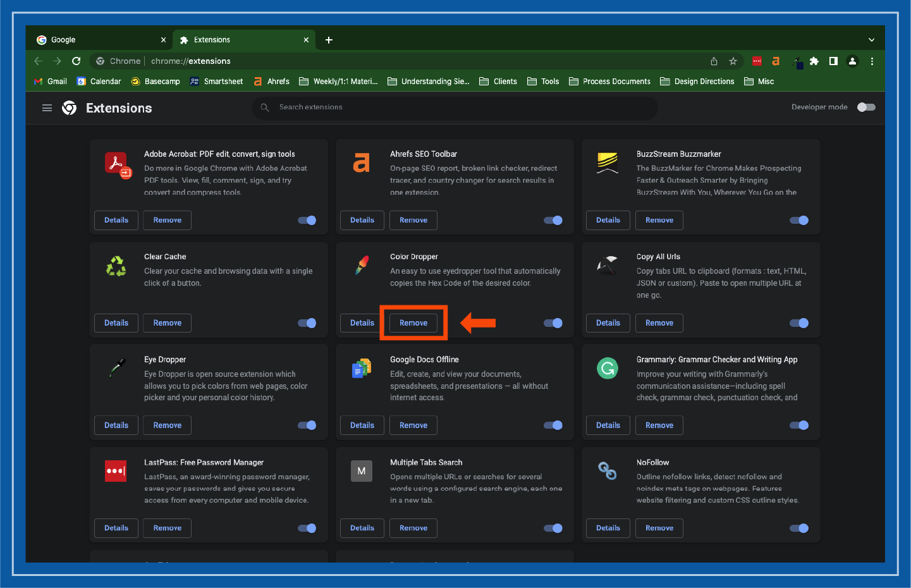Click the Chrome logo beside Extensions title
The image size is (911, 588).
point(70,108)
